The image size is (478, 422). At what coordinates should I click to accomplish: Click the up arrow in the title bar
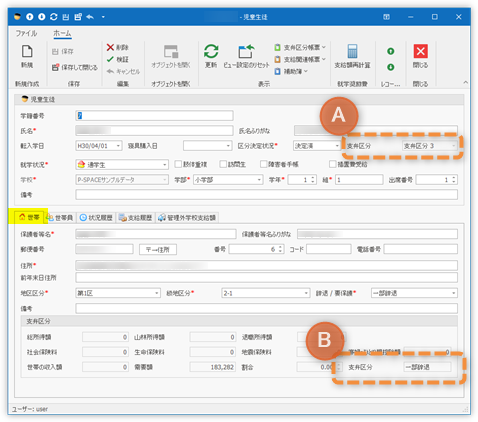pyautogui.click(x=30, y=17)
